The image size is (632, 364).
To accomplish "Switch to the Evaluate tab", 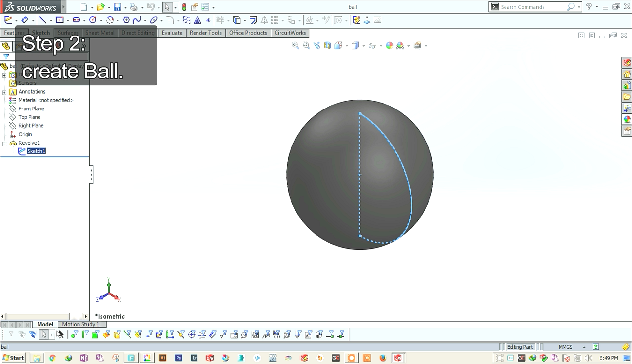I will click(172, 33).
